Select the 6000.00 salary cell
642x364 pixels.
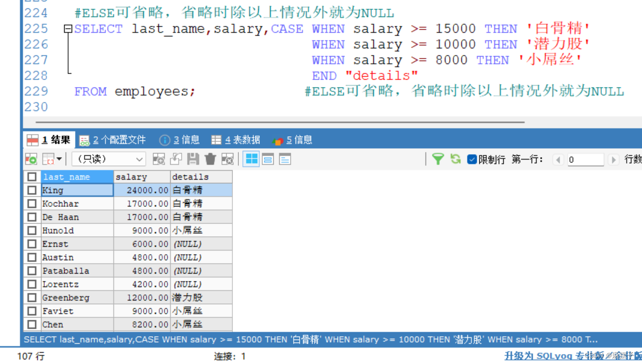pos(142,244)
